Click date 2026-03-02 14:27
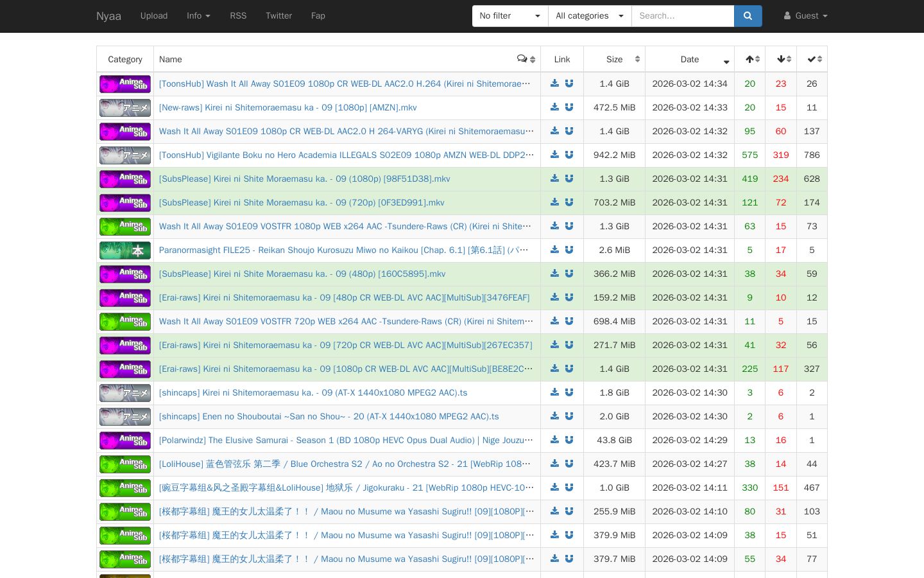The width and height of the screenshot is (924, 578). click(690, 464)
